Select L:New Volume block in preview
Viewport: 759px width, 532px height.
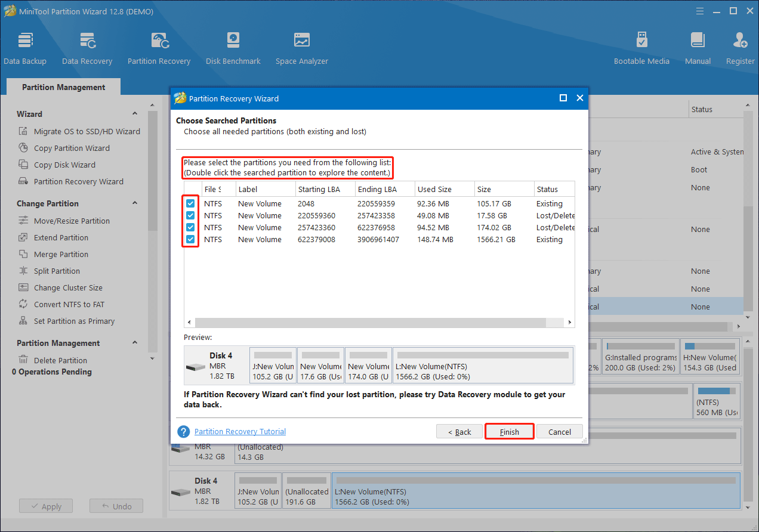point(483,365)
